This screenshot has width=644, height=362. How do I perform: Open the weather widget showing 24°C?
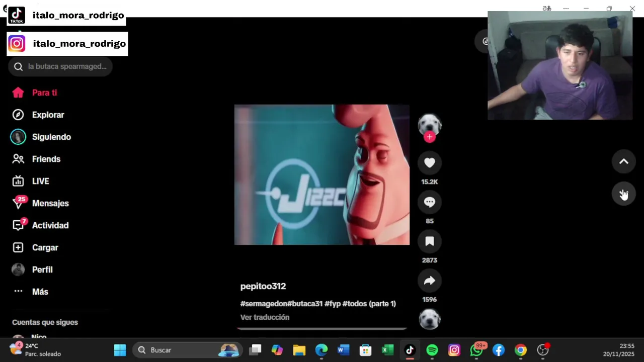click(36, 350)
